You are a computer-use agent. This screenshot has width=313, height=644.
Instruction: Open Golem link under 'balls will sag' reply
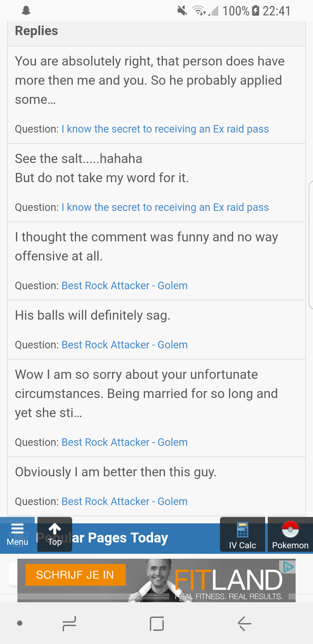coord(125,345)
